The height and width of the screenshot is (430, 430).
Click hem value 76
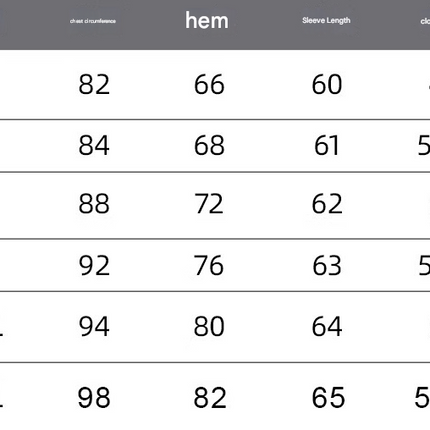pyautogui.click(x=209, y=265)
